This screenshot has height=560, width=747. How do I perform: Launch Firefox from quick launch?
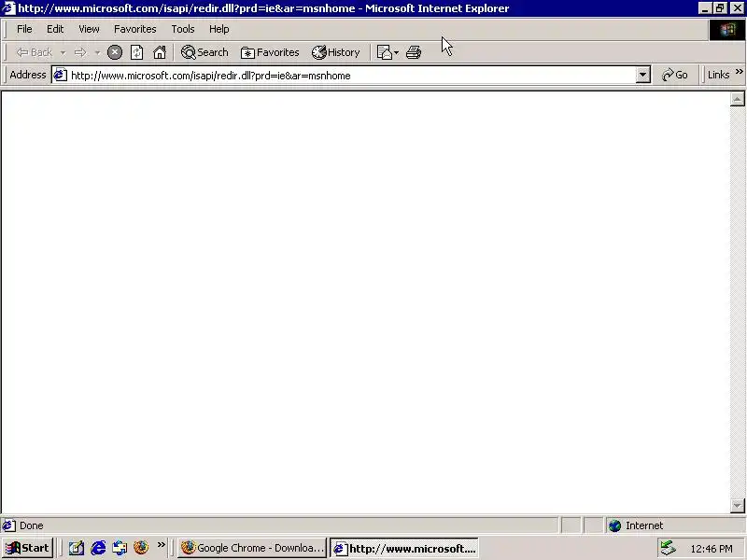[x=141, y=548]
